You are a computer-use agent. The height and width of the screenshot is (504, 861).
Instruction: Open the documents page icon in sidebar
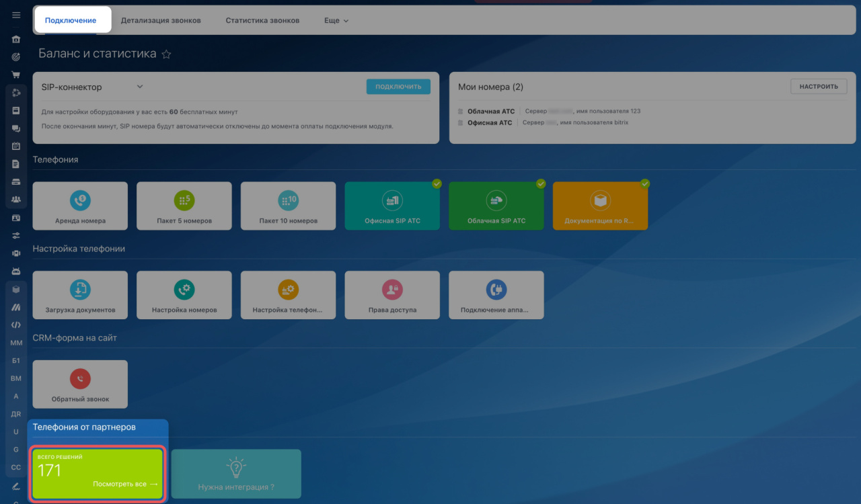tap(16, 164)
